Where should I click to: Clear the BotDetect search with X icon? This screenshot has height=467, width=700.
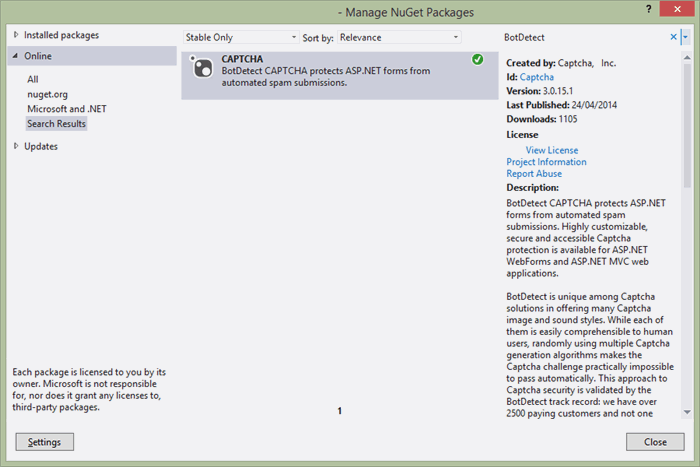[673, 37]
